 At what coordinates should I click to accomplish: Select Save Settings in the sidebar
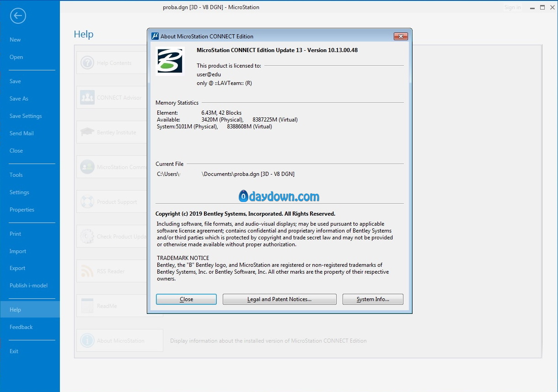[x=30, y=116]
